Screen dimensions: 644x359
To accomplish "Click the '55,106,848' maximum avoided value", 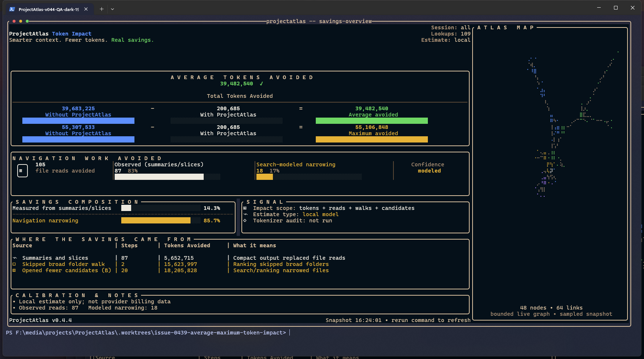I will tap(372, 127).
